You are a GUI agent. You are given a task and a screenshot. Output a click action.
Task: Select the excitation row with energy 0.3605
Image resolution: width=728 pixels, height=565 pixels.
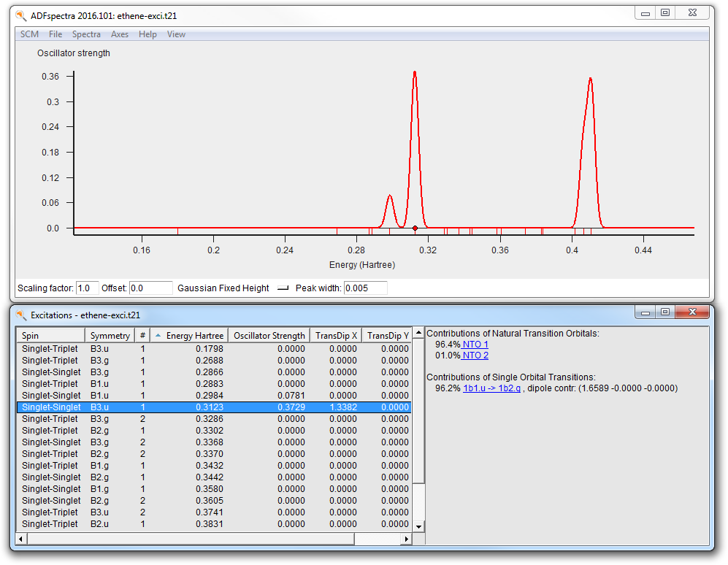(214, 501)
